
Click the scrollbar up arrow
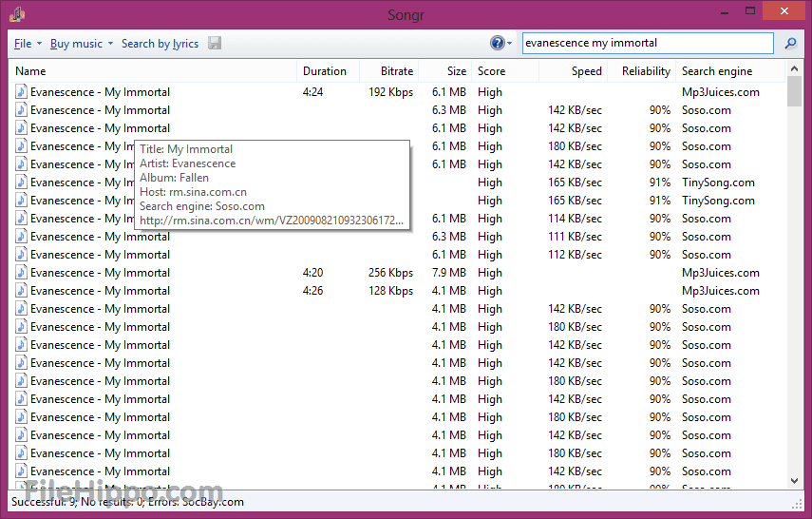pyautogui.click(x=794, y=67)
